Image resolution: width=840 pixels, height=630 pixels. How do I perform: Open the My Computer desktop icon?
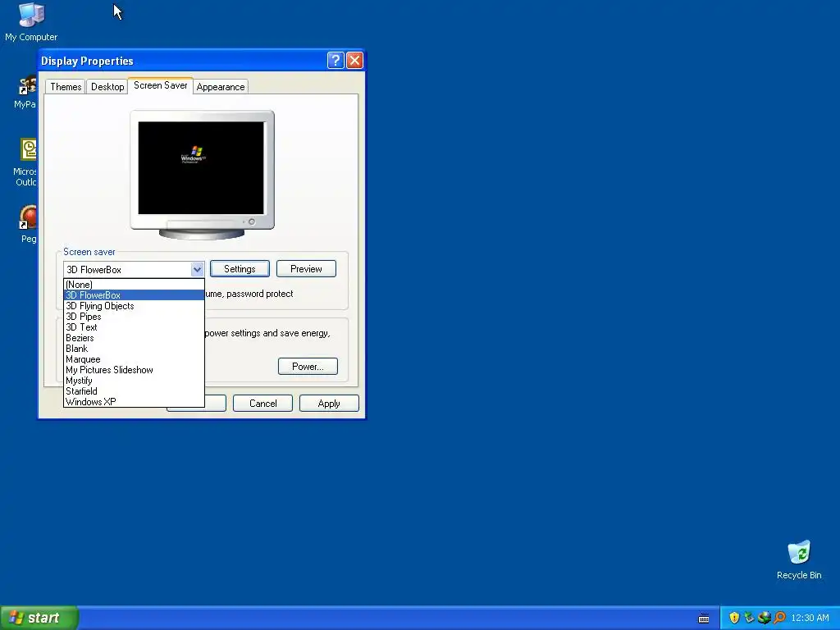coord(31,21)
